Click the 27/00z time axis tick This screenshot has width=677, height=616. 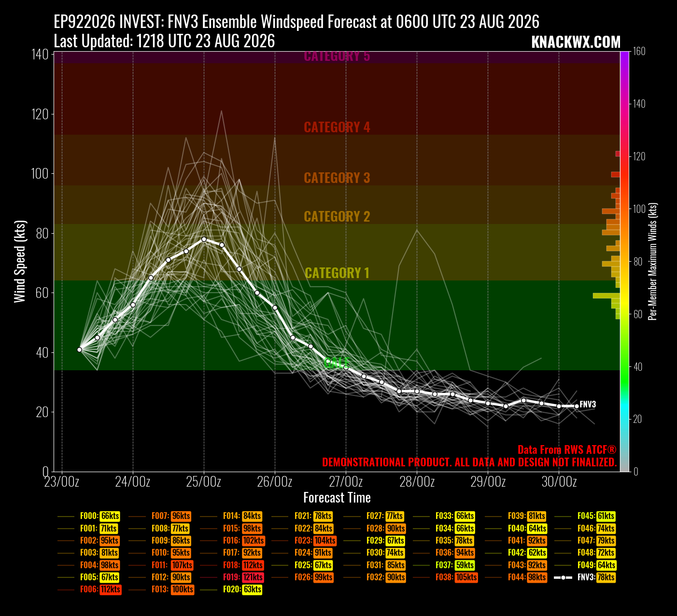[346, 481]
